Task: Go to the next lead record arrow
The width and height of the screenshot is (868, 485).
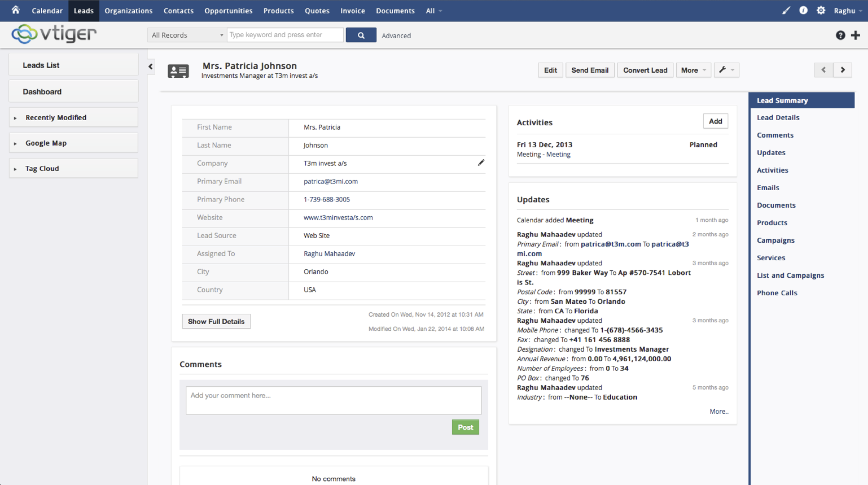Action: [x=842, y=70]
